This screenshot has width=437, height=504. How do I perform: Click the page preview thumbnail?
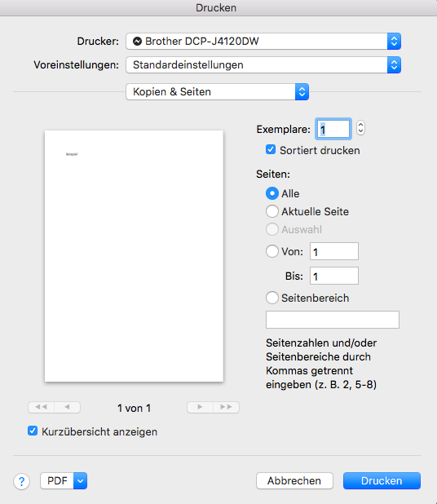pos(134,256)
